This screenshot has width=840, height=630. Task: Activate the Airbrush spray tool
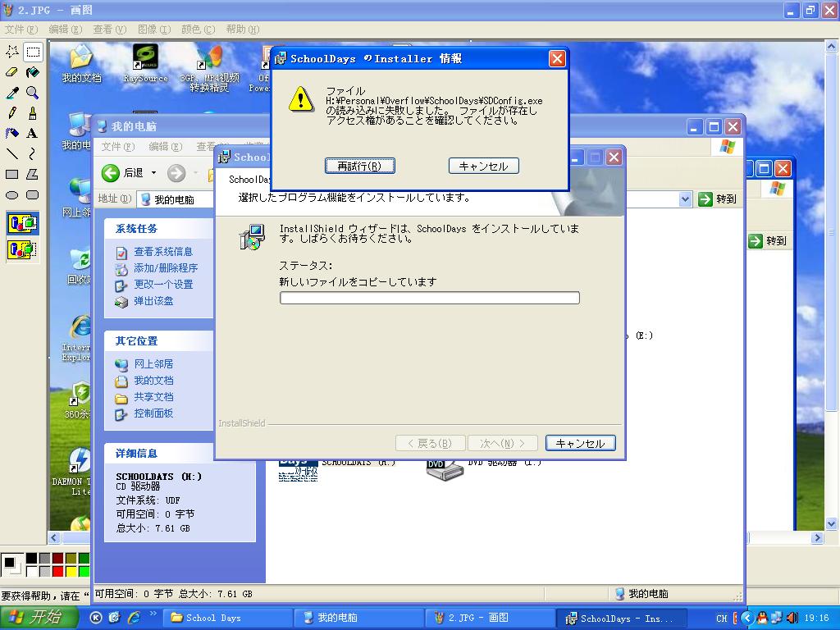(11, 134)
